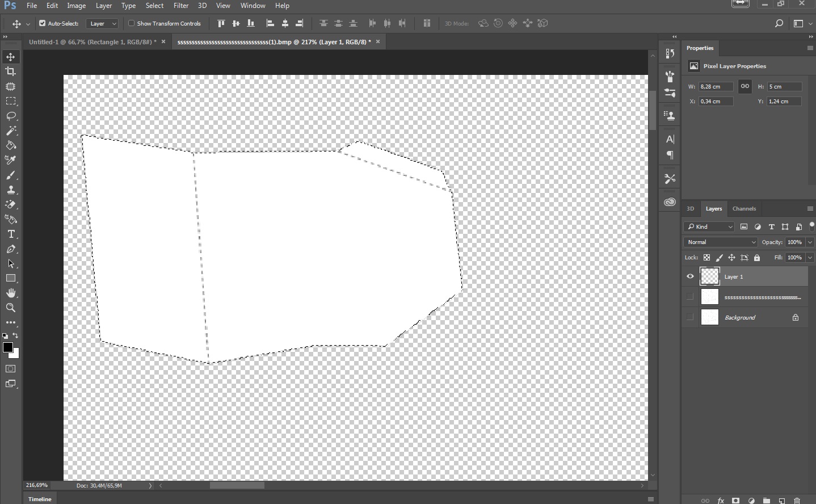The width and height of the screenshot is (816, 504).
Task: Show the ssssss layer visibility box
Action: tap(690, 296)
